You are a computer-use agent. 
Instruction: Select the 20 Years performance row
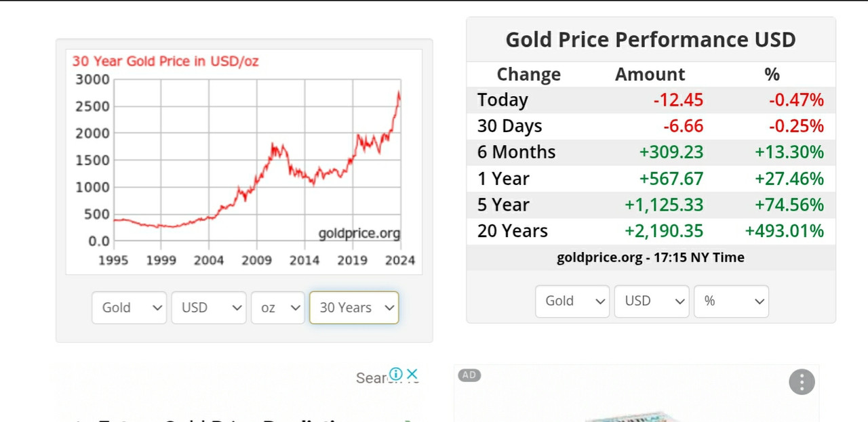click(x=651, y=231)
